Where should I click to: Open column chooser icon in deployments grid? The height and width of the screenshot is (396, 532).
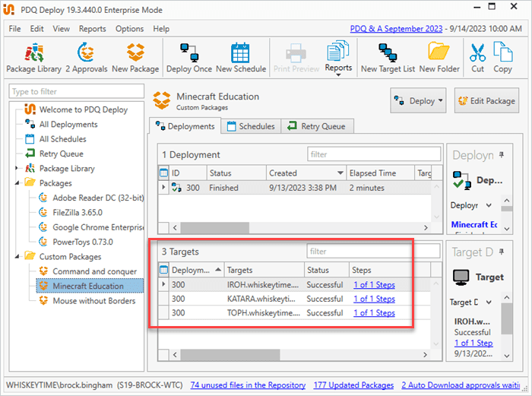[163, 173]
